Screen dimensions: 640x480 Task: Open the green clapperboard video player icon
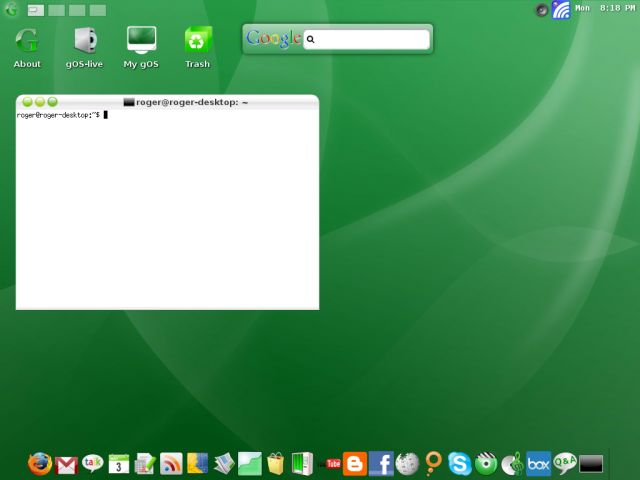tap(486, 464)
